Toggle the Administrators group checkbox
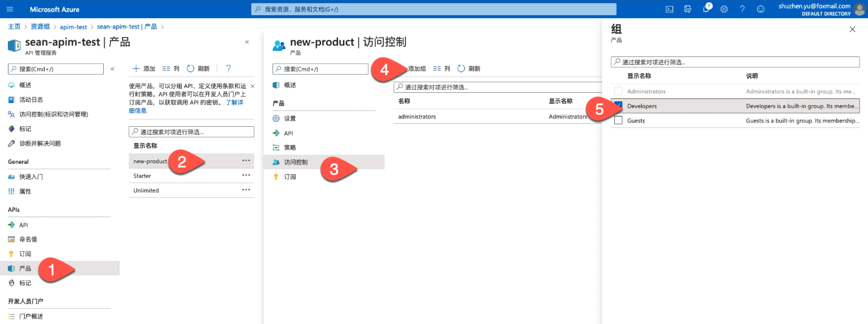The width and height of the screenshot is (868, 324). 619,91
